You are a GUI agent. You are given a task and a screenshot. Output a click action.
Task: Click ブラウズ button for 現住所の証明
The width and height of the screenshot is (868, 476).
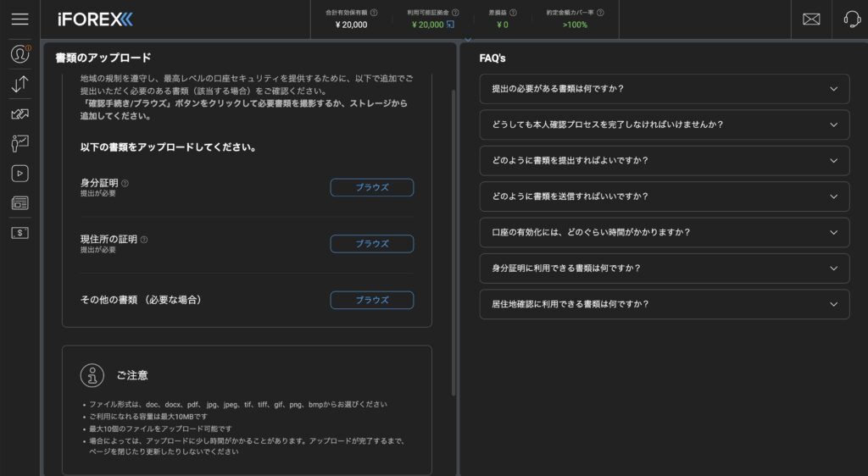click(372, 244)
